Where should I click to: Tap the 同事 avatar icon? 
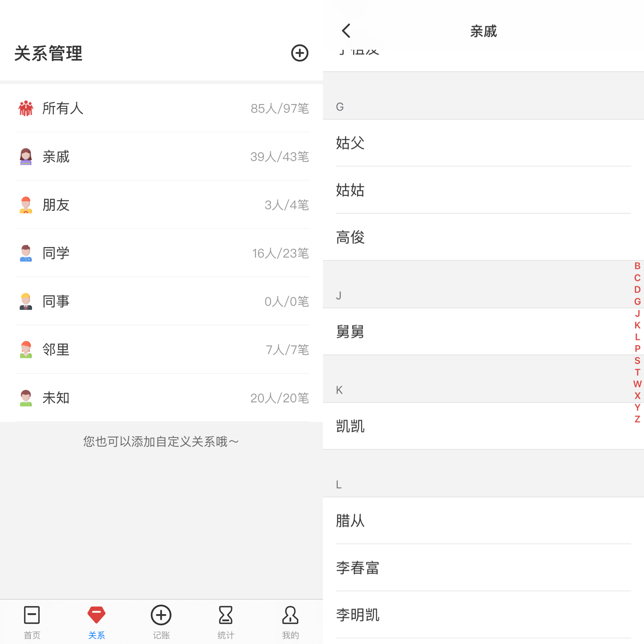(26, 301)
